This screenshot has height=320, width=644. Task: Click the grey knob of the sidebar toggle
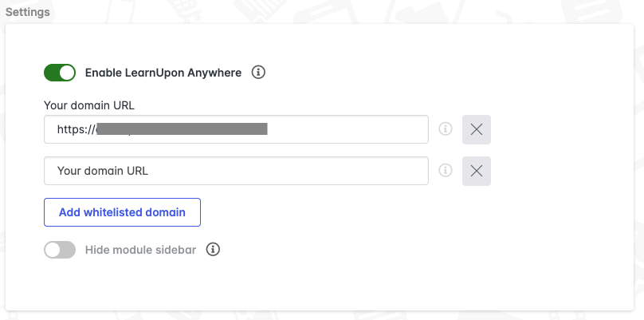click(x=53, y=250)
